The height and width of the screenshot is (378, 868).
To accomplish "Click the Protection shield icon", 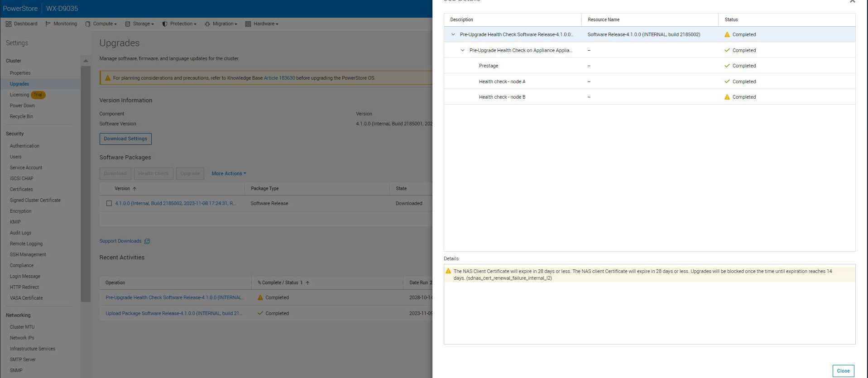I will click(x=165, y=24).
